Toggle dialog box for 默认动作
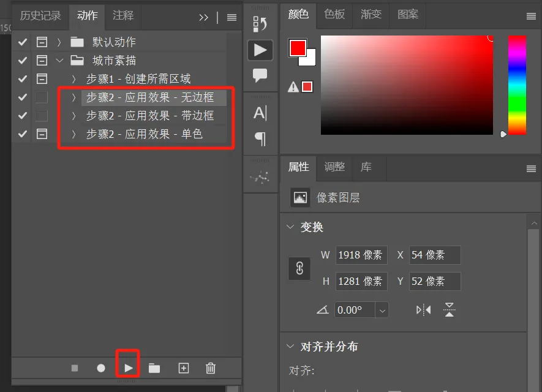Screen dimensions: 542x392 click(42, 42)
